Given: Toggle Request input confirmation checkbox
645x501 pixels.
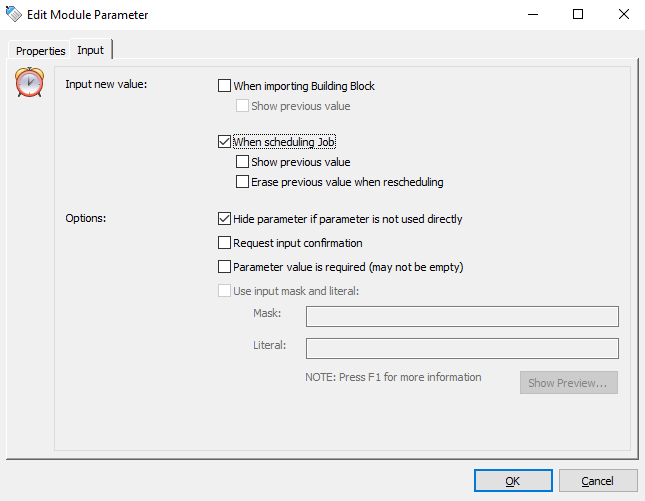Looking at the screenshot, I should (224, 242).
